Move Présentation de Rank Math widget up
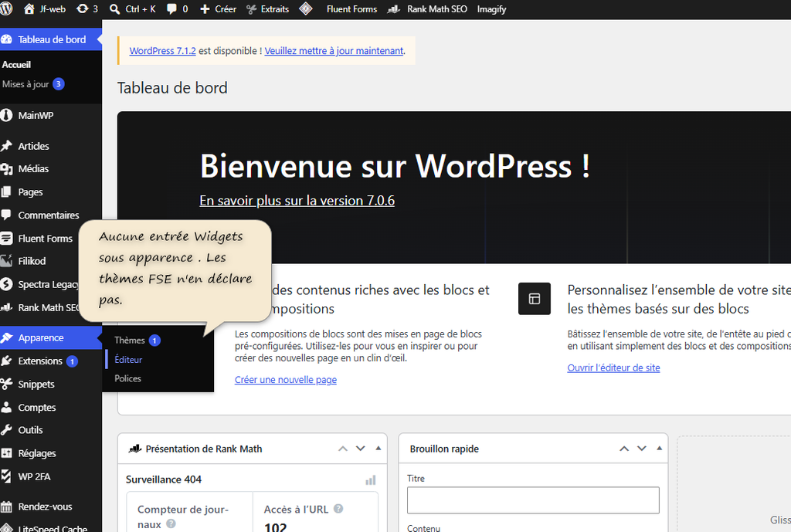Viewport: 791px width, 532px height. click(343, 449)
